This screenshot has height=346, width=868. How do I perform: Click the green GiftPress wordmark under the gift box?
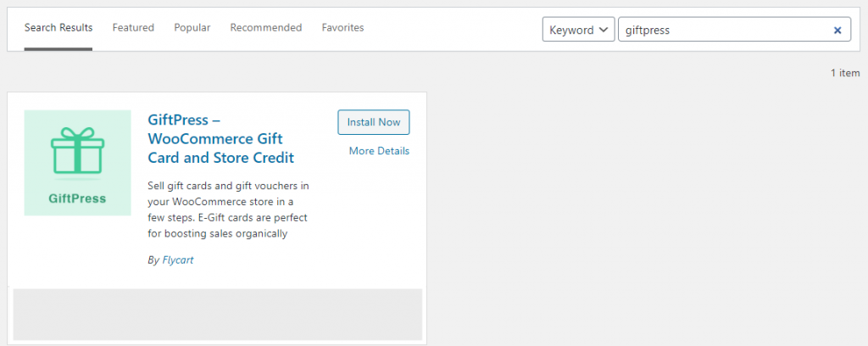click(x=77, y=198)
